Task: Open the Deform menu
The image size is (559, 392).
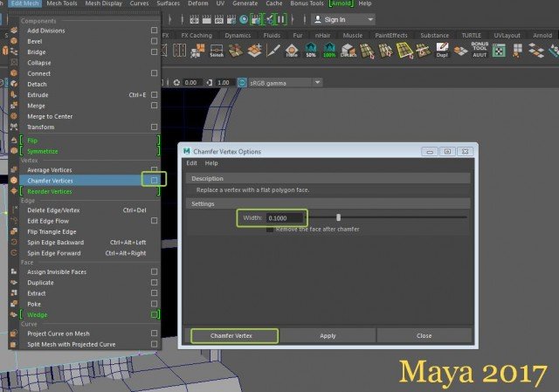Action: pos(198,3)
